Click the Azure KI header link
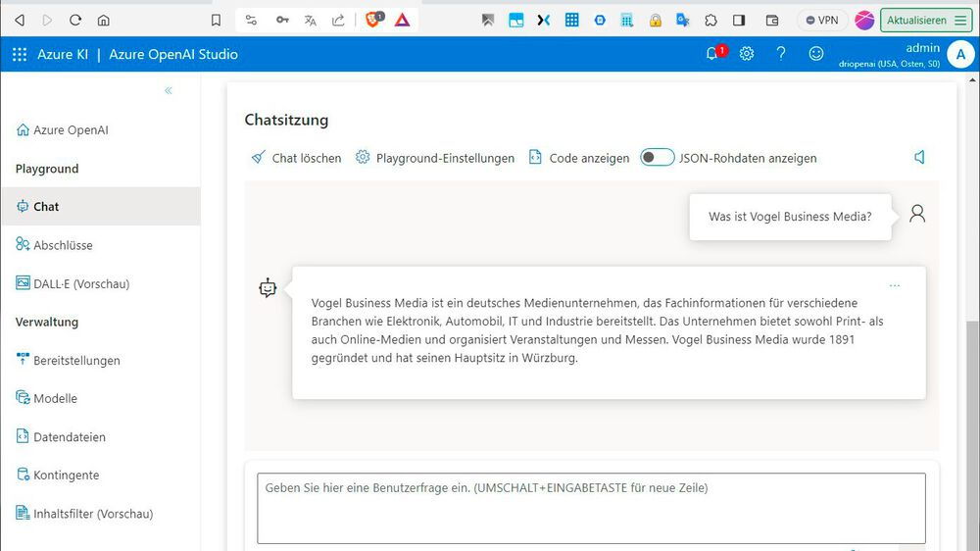 click(63, 54)
